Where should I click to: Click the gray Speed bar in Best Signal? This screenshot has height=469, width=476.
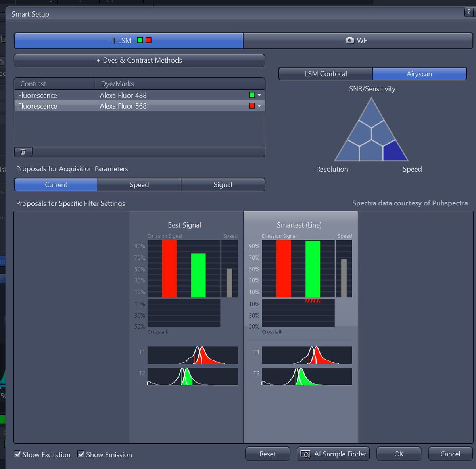pos(229,283)
